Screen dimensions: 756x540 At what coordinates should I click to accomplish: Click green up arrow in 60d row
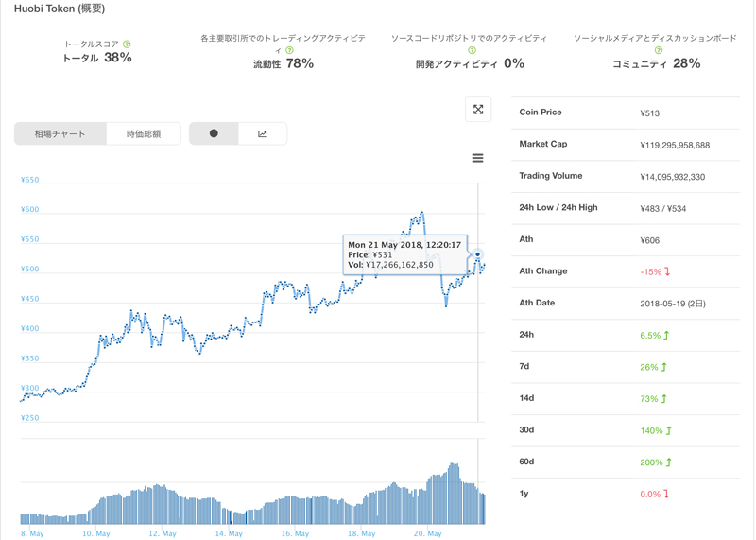click(669, 462)
